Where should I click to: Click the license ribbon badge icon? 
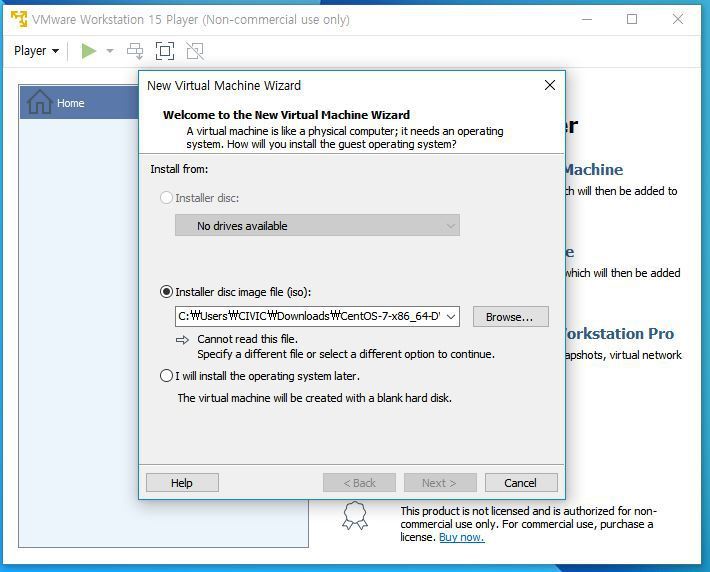click(355, 515)
